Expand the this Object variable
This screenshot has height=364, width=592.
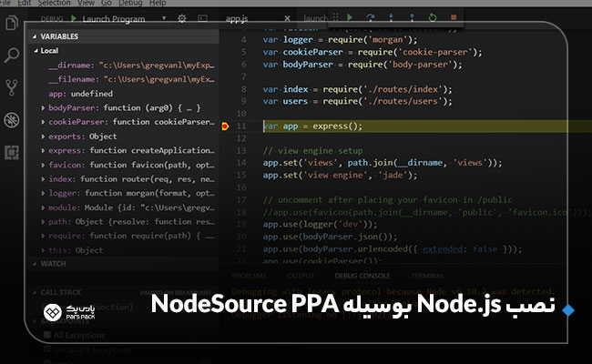(x=43, y=250)
